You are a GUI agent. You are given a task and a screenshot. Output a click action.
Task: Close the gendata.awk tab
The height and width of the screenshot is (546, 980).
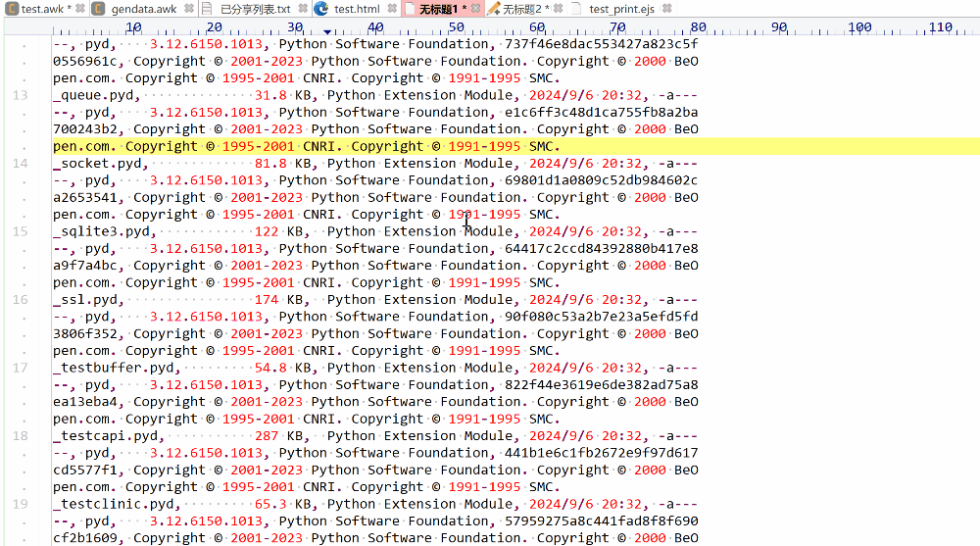(x=189, y=9)
